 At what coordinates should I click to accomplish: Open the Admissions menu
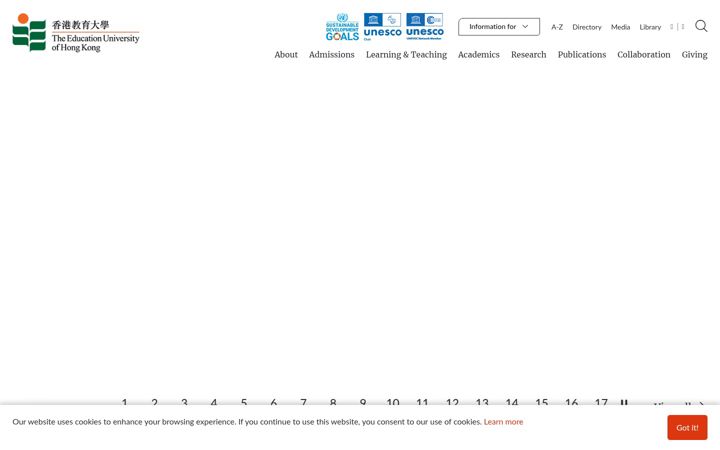[x=332, y=55]
